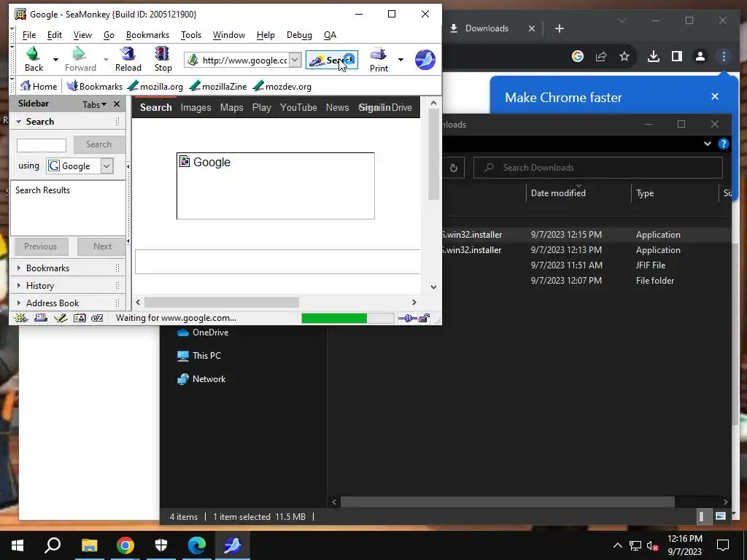Open the File menu in SeaMonkey
Viewport: 747px width, 560px height.
coord(29,35)
